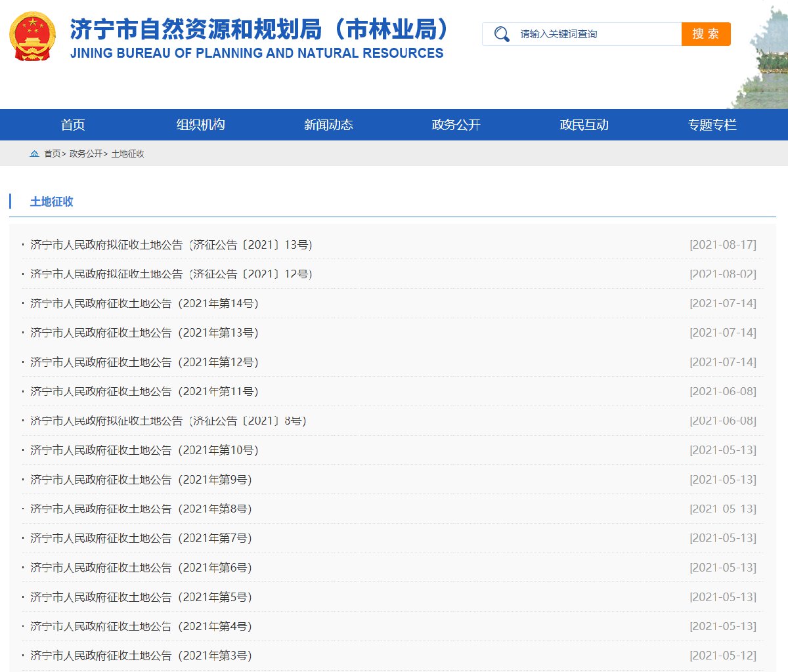Image resolution: width=788 pixels, height=672 pixels.
Task: Open 征收土地公告 2021年第7号
Action: (x=141, y=538)
